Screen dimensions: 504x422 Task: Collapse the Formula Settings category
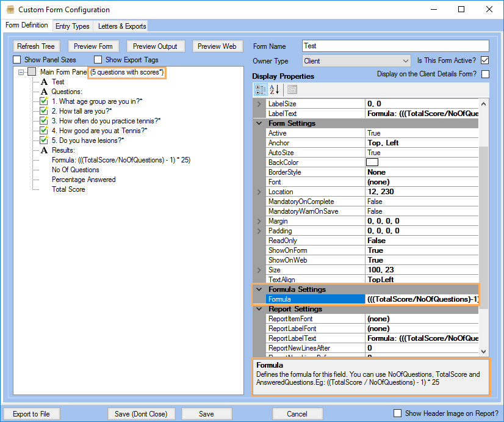(x=259, y=289)
